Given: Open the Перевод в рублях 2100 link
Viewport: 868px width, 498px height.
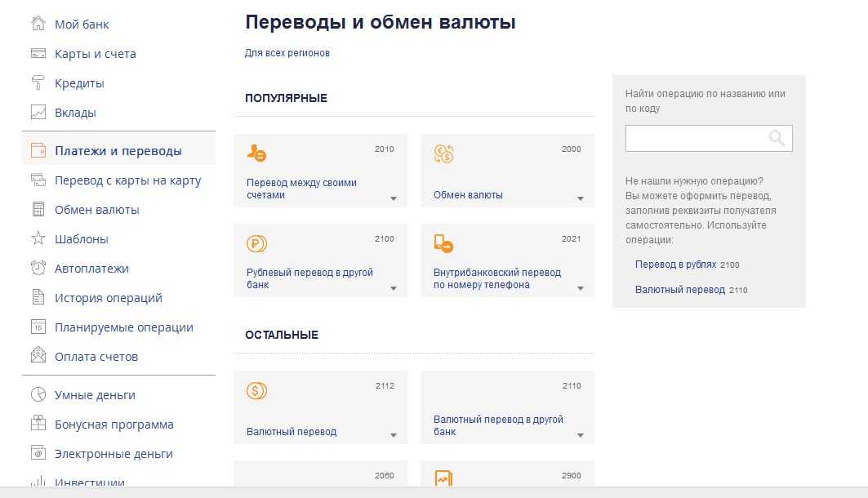Looking at the screenshot, I should [686, 265].
